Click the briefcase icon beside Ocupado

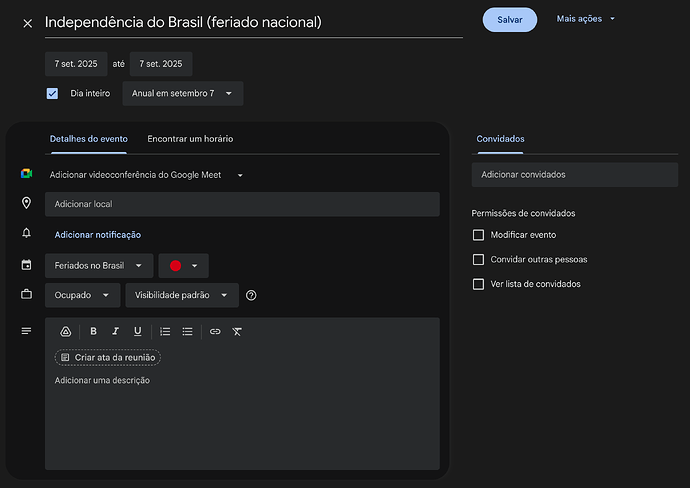pos(26,294)
